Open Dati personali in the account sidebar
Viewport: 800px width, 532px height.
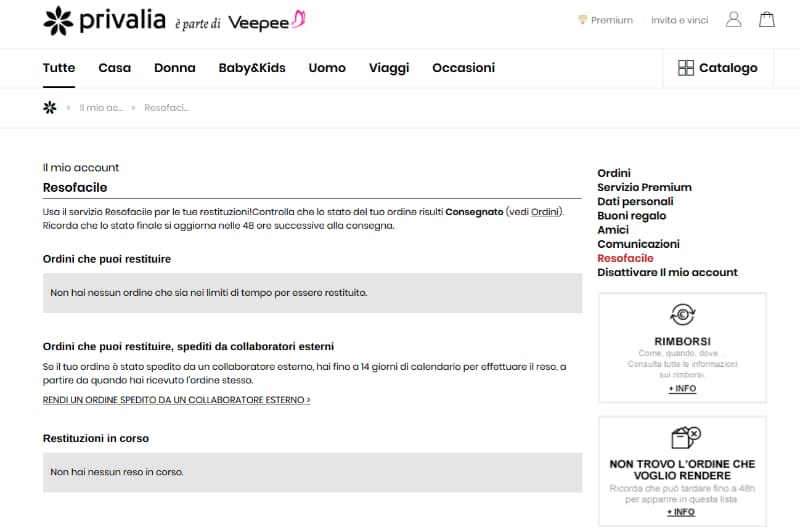635,201
